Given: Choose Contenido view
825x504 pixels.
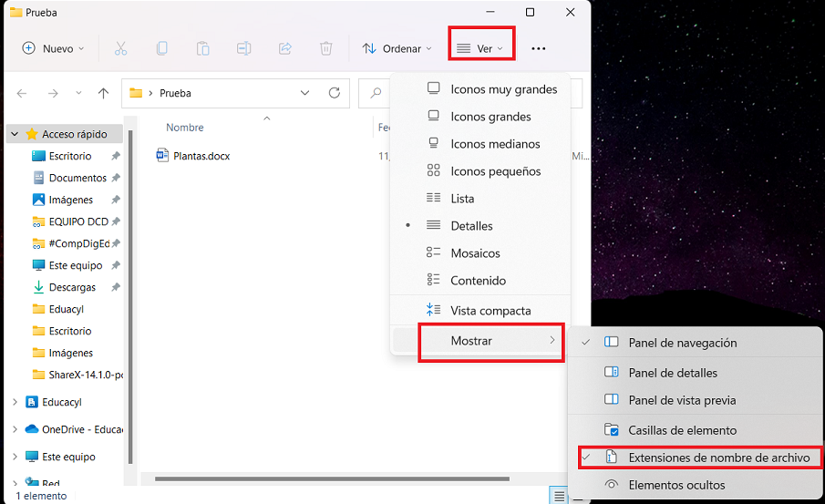Looking at the screenshot, I should pos(480,281).
